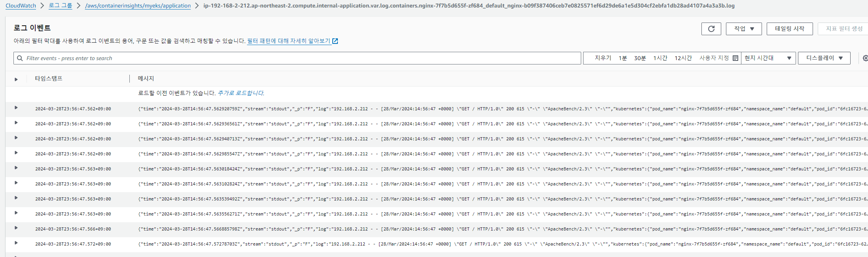This screenshot has height=257, width=868.
Task: Select the 12시간 time range
Action: click(683, 58)
